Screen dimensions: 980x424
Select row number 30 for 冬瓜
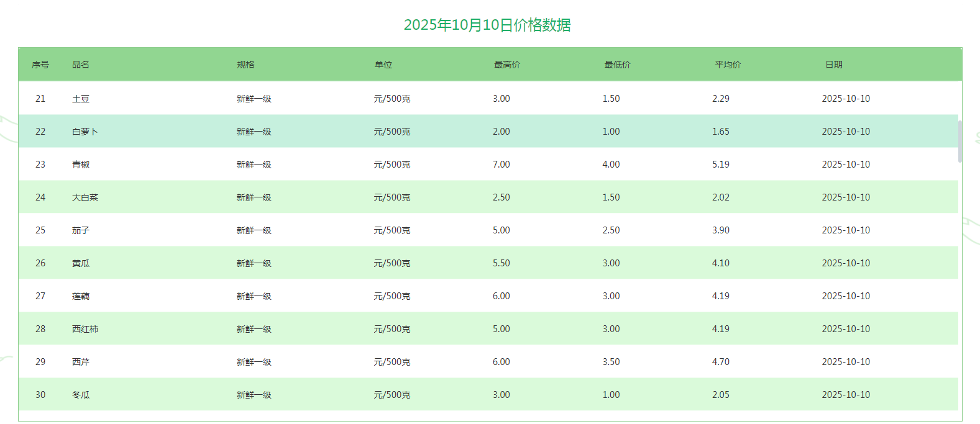click(40, 395)
